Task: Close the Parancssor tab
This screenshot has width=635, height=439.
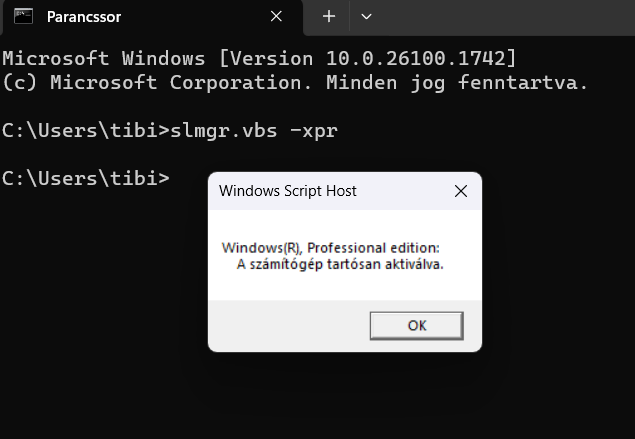Action: point(276,17)
